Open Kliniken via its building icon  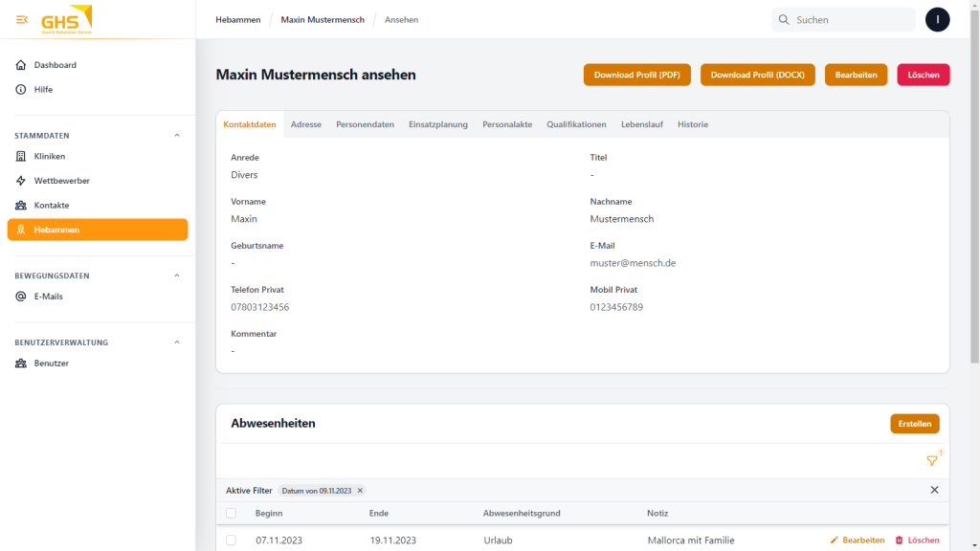click(x=21, y=156)
